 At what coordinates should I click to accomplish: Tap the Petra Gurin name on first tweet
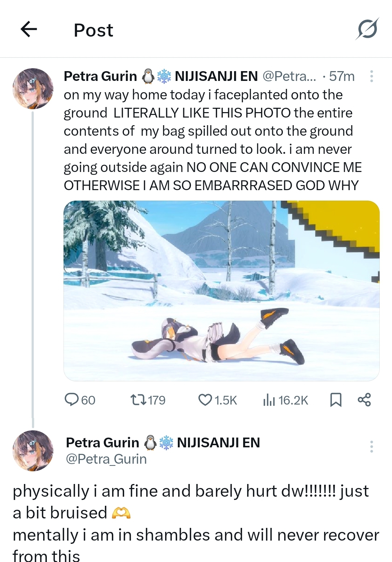100,76
